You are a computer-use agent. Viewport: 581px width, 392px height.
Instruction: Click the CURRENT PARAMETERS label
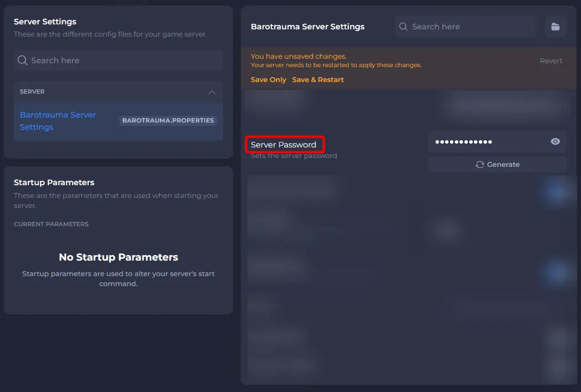tap(51, 224)
